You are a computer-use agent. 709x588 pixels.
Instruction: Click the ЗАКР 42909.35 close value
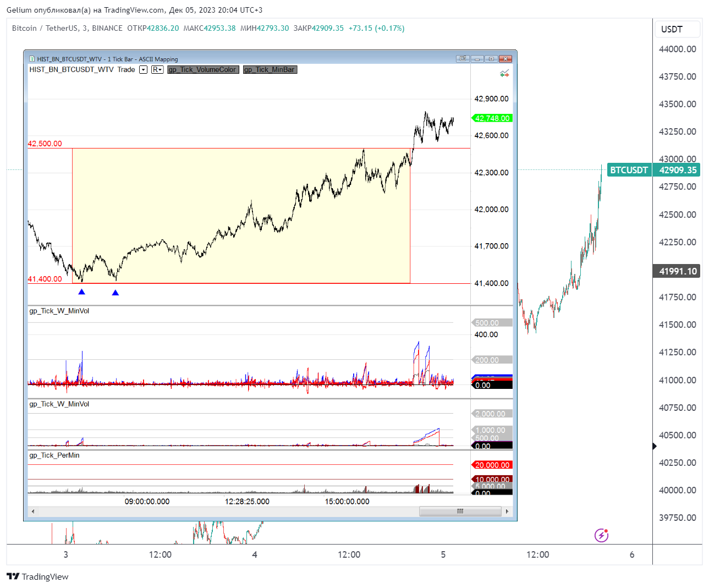coord(318,28)
